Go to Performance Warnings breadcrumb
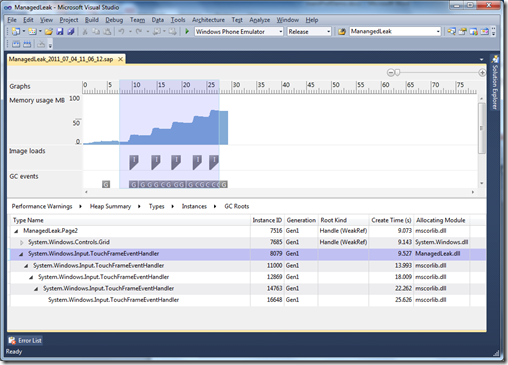 point(42,206)
